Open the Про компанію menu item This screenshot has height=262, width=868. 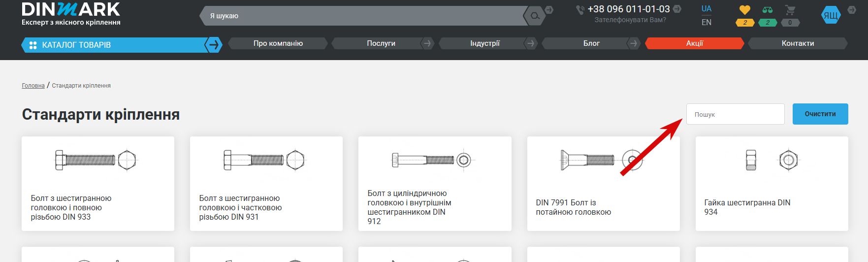tap(278, 43)
